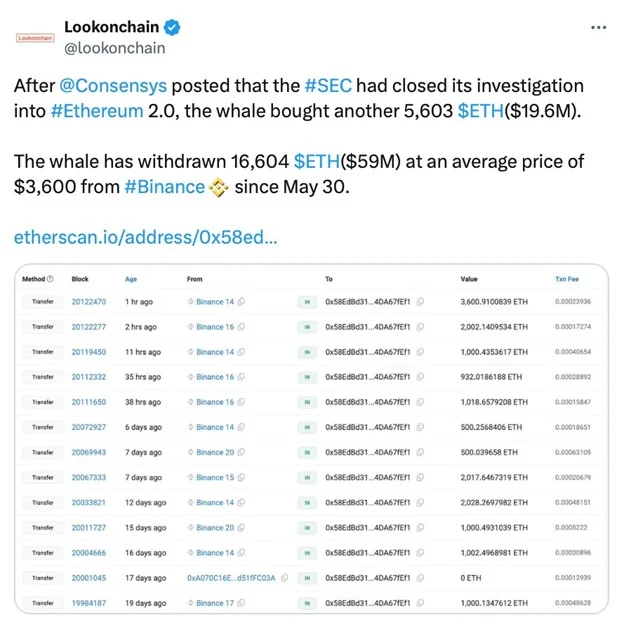Open the three-dot more options menu

coord(598,28)
